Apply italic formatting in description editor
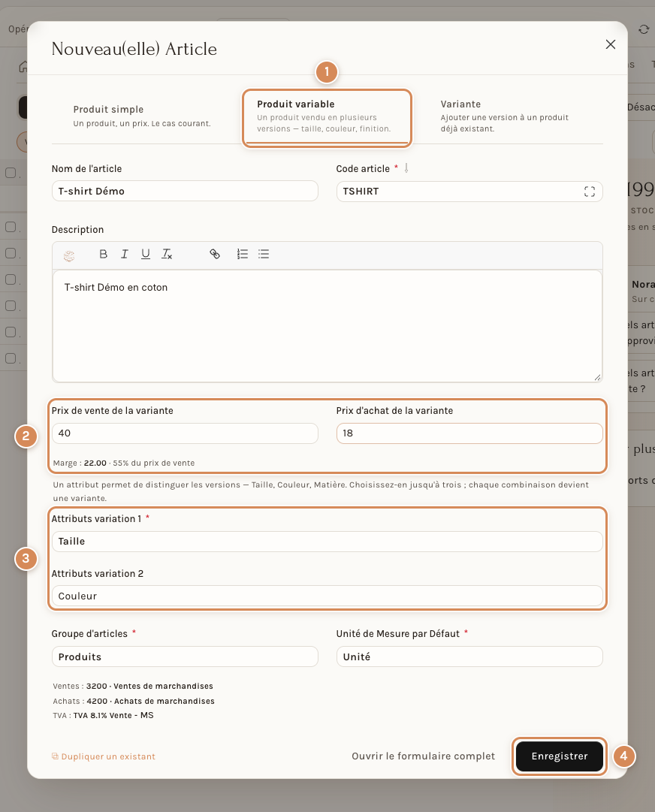 [x=124, y=254]
